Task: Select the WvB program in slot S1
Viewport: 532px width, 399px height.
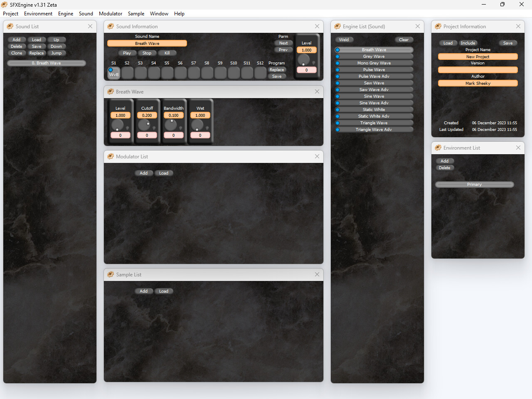Action: [x=113, y=73]
